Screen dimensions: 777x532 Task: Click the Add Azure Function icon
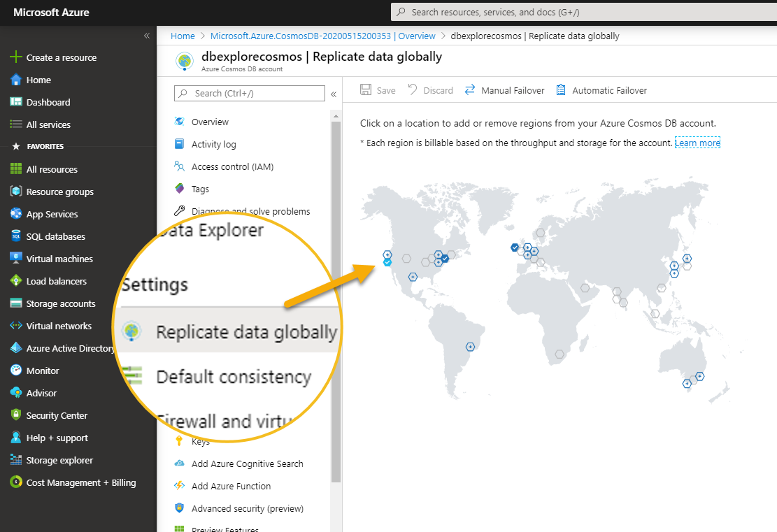point(179,485)
